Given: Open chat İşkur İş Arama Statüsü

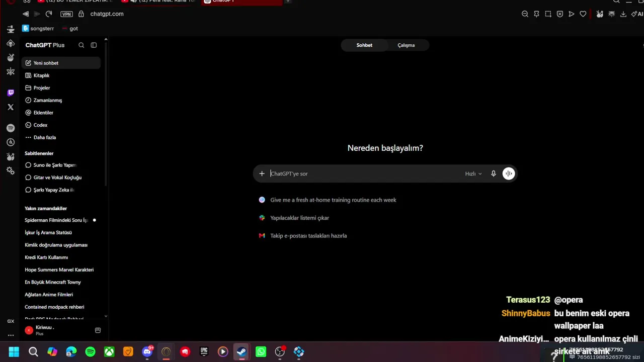Looking at the screenshot, I should tap(61, 233).
